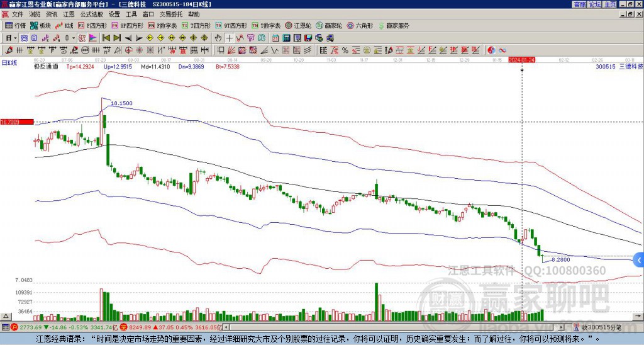Toggle the 权 adjustment icon
644x345 pixels.
point(82,38)
